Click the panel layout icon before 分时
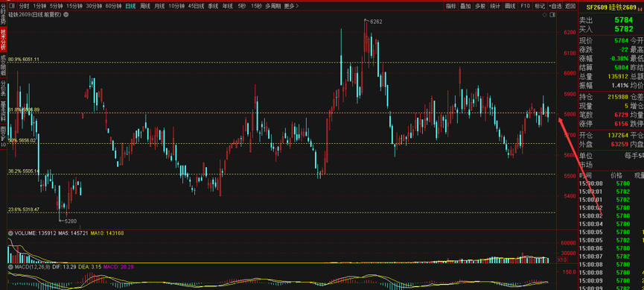Viewport: 644px width, 290px height. pyautogui.click(x=11, y=6)
